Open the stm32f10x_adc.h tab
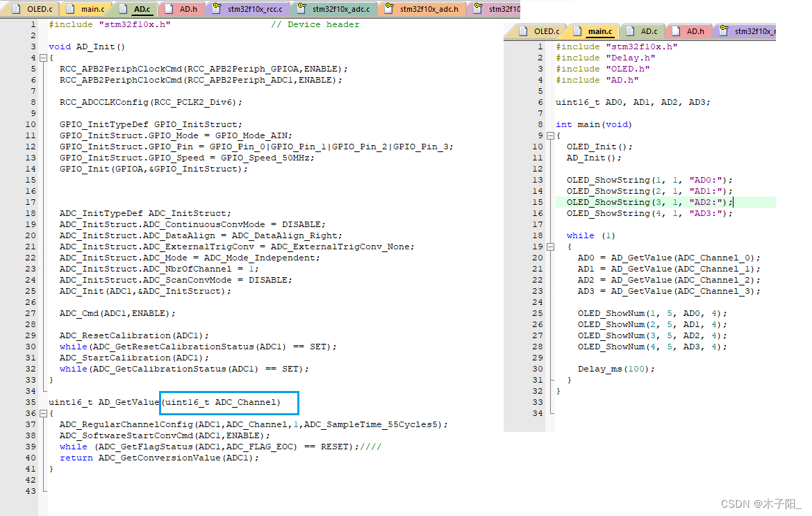 pyautogui.click(x=422, y=9)
